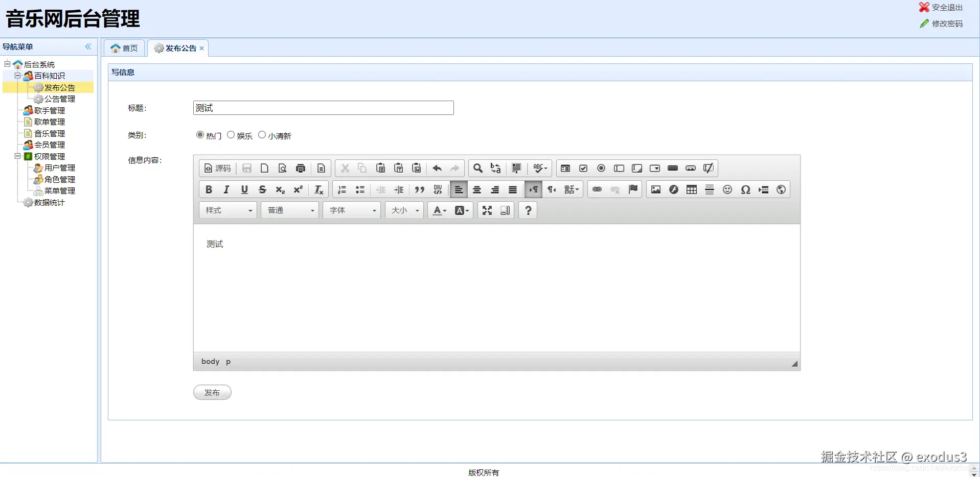
Task: Click the 修改密码 link
Action: [x=947, y=23]
